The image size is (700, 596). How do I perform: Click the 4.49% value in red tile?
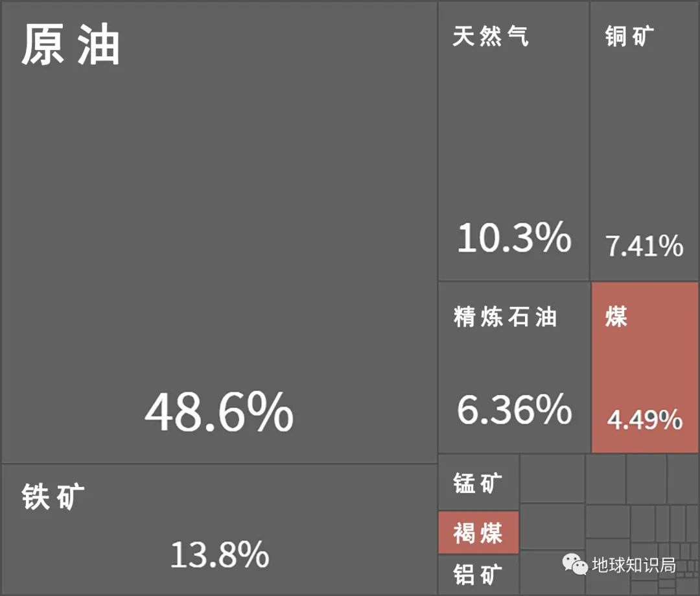[644, 420]
